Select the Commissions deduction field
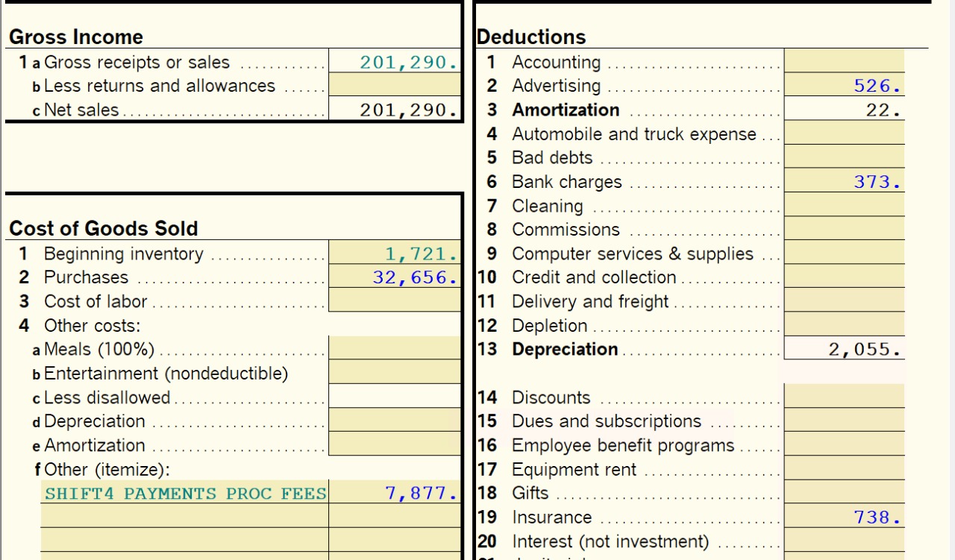Image resolution: width=955 pixels, height=560 pixels. [844, 230]
